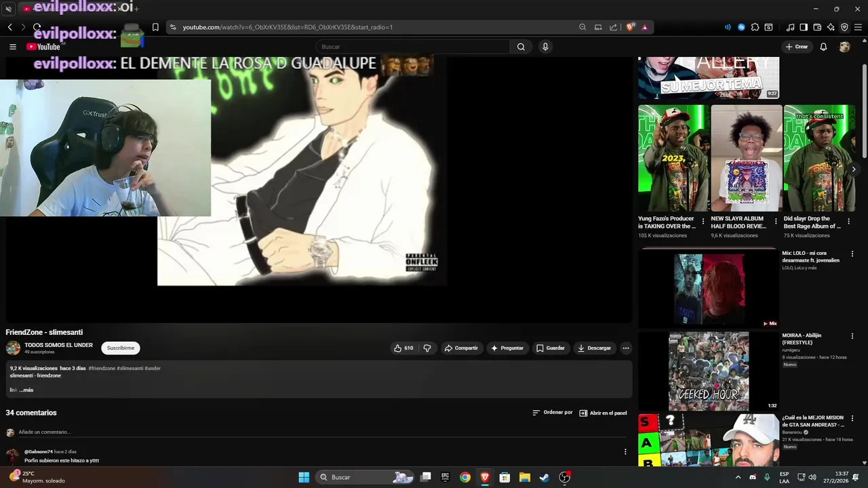The width and height of the screenshot is (868, 488).
Task: Open the Brave Shields lion icon
Action: (x=630, y=27)
